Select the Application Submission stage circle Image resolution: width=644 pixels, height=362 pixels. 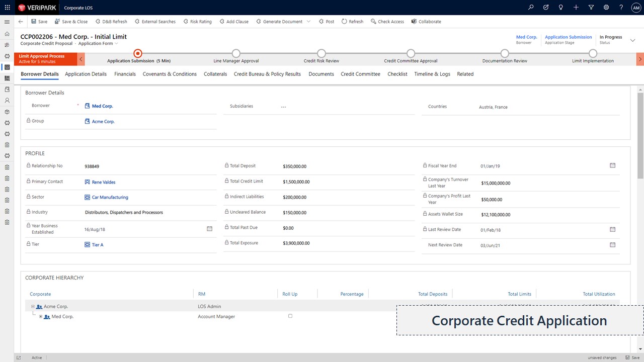(x=138, y=53)
